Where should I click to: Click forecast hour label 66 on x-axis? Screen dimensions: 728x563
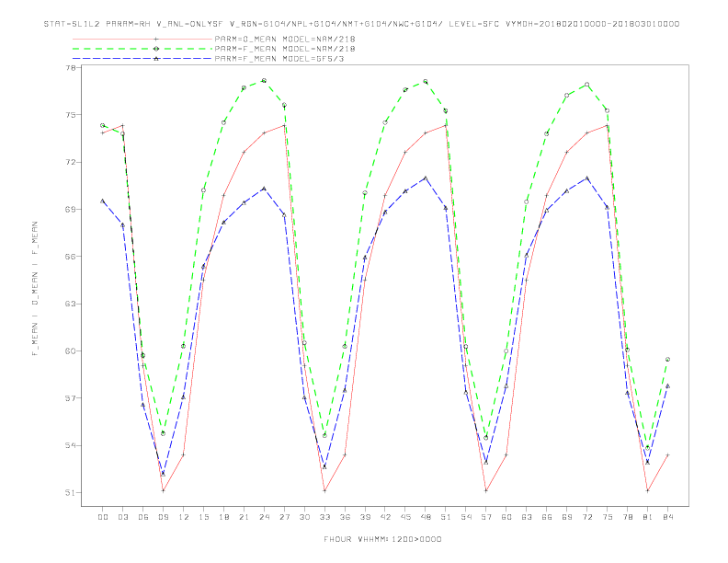(547, 517)
